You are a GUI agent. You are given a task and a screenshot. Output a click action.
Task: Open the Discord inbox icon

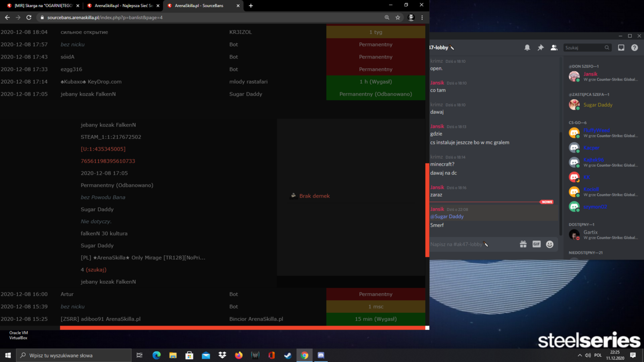[x=621, y=48]
